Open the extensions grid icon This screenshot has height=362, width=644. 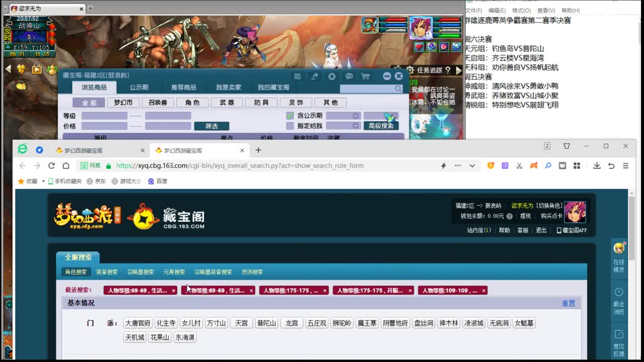577,165
